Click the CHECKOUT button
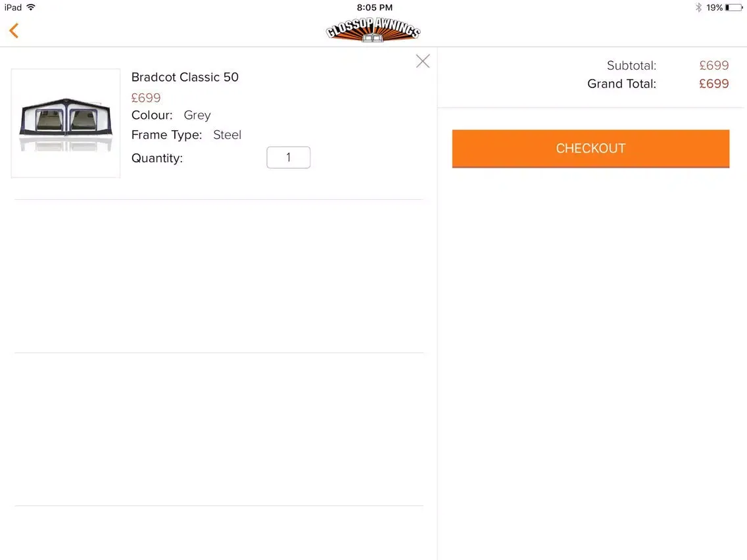The width and height of the screenshot is (747, 560). click(590, 149)
